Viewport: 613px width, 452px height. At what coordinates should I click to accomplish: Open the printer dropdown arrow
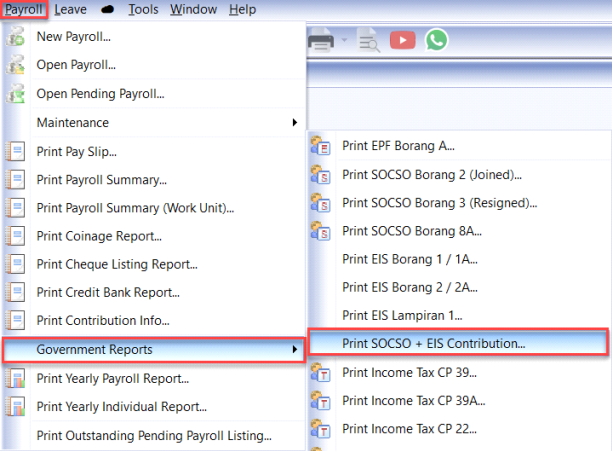pyautogui.click(x=344, y=40)
